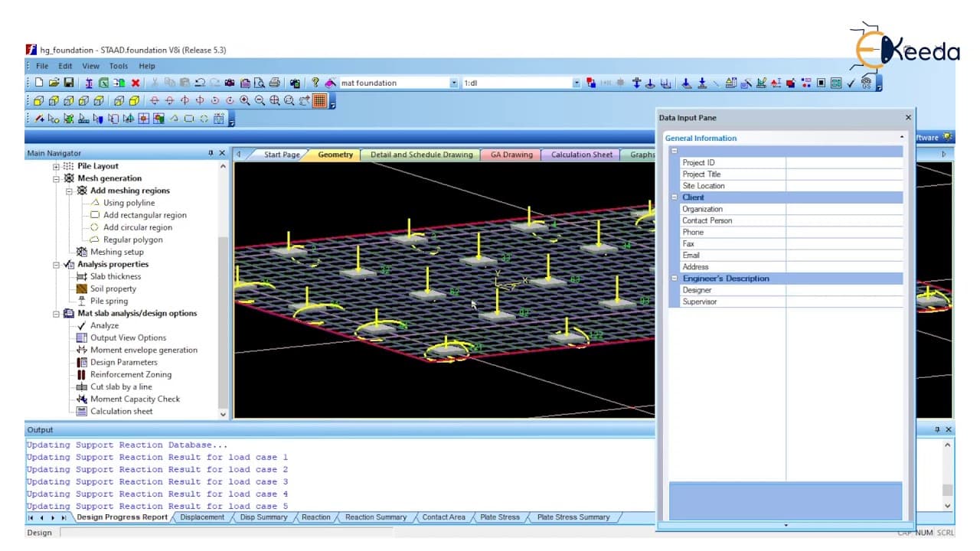This screenshot has width=980, height=551.
Task: Click the zoom extents icon
Action: pos(275,100)
